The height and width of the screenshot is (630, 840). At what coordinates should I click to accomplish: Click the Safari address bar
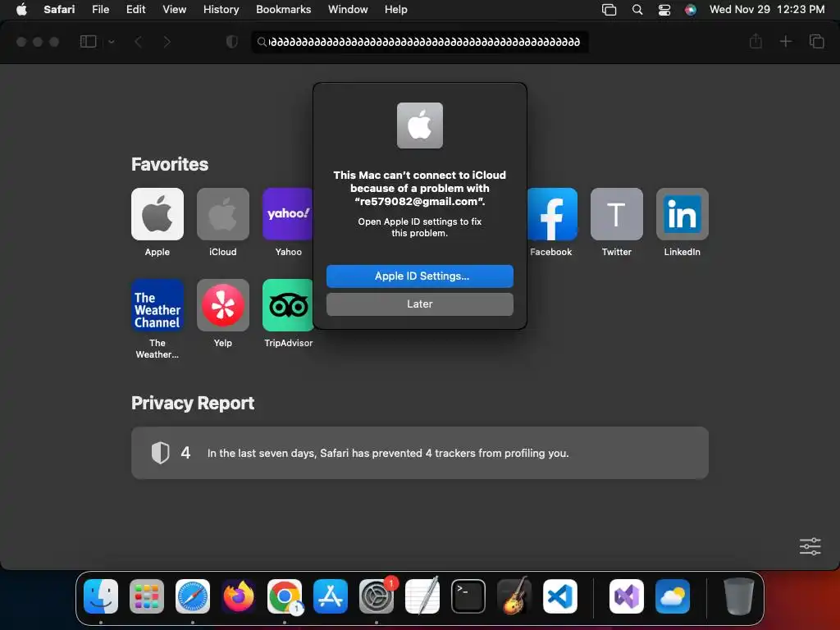point(420,41)
